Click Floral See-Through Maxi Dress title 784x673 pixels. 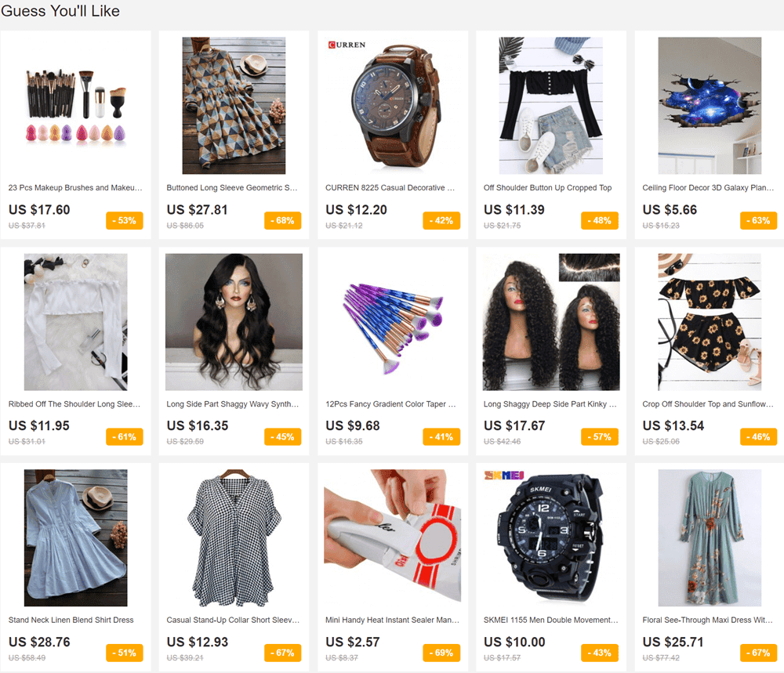tap(707, 620)
